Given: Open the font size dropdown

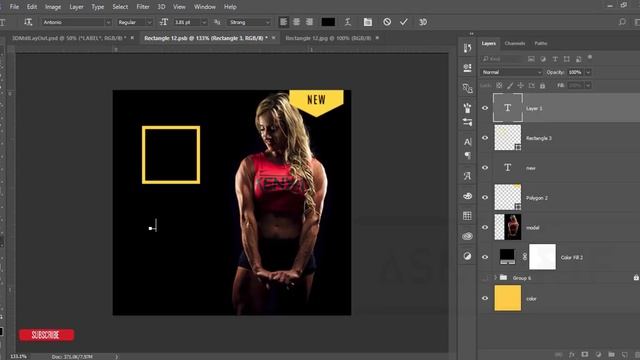Looking at the screenshot, I should pyautogui.click(x=204, y=22).
